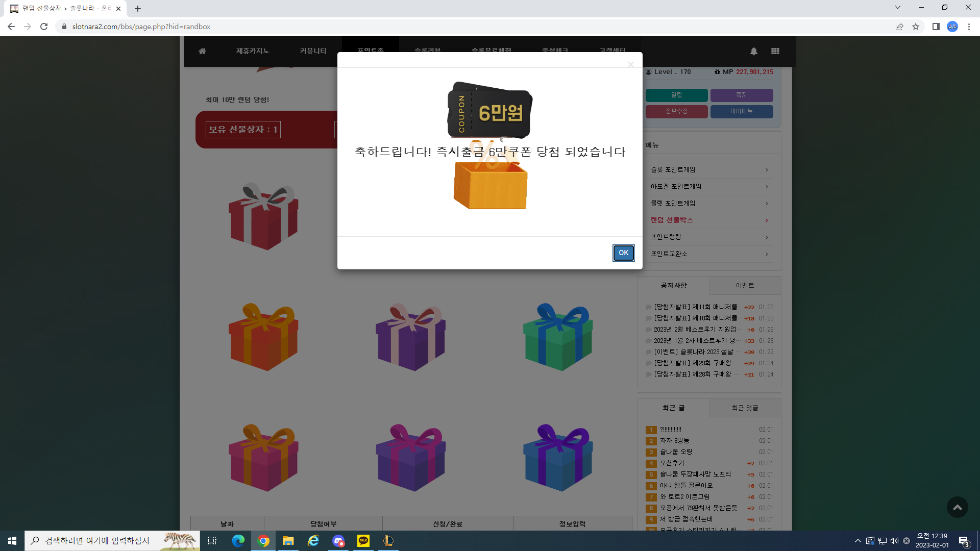Viewport: 980px width, 551px height.
Task: Select the green gift box with blue ribbon
Action: [x=558, y=337]
